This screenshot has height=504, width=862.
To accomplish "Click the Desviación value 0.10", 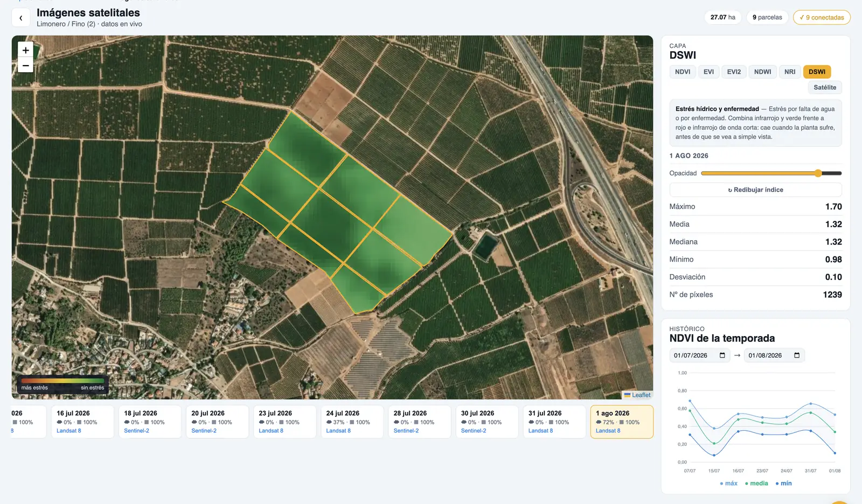I will (833, 277).
